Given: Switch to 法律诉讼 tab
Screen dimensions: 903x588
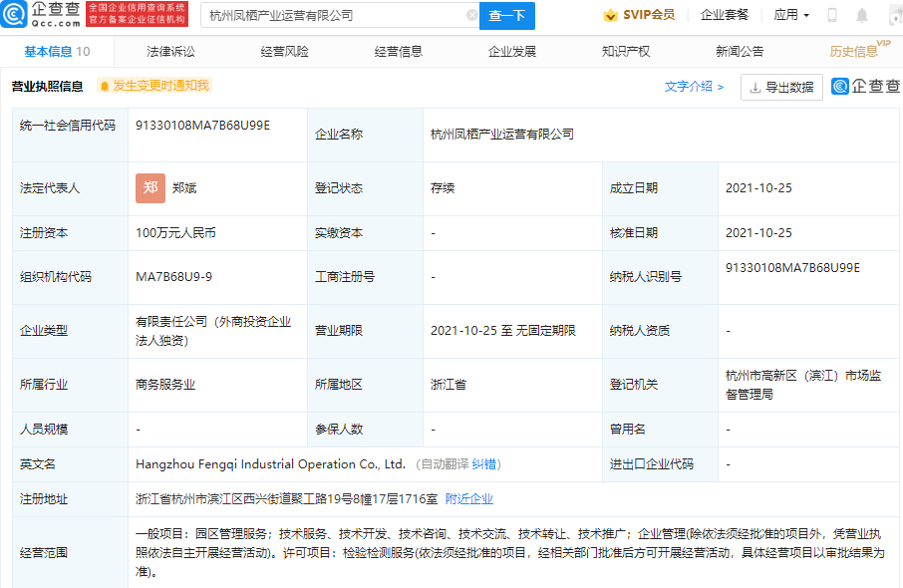Looking at the screenshot, I should (x=170, y=51).
